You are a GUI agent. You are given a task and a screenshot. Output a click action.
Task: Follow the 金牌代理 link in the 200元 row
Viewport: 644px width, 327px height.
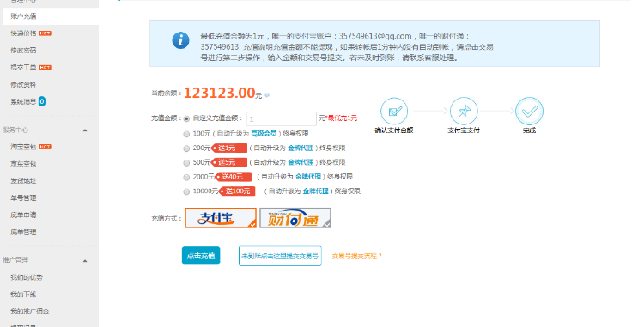pos(301,148)
